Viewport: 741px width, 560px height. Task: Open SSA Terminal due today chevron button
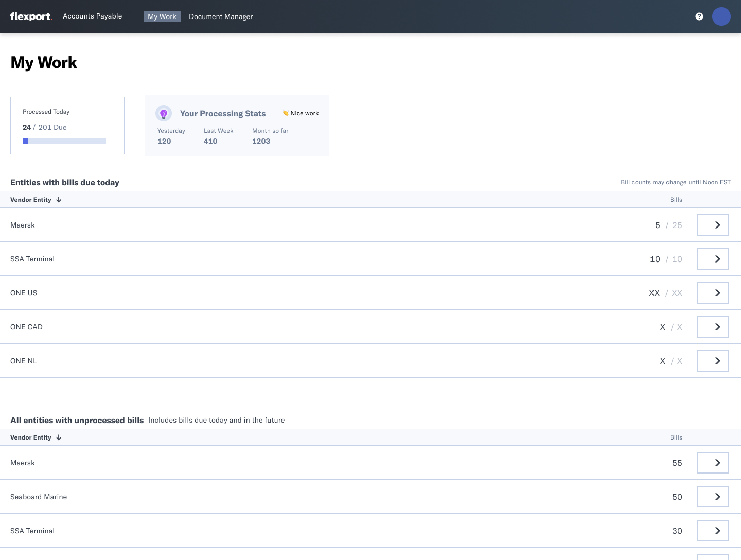(713, 259)
